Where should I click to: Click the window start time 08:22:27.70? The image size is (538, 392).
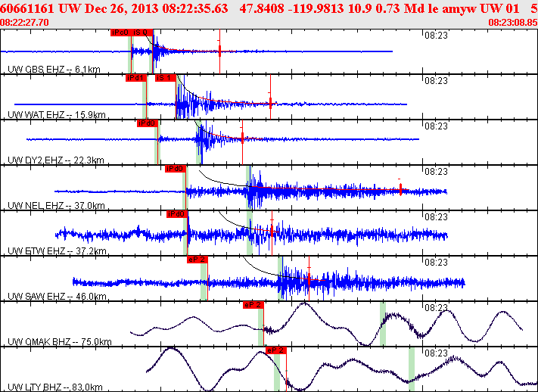pos(24,23)
